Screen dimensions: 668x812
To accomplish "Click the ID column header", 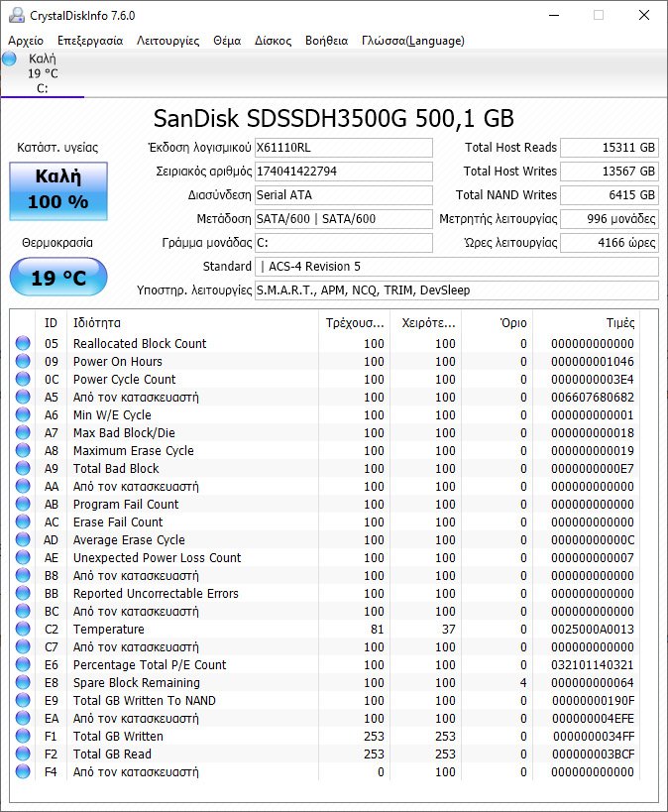I will 51,323.
